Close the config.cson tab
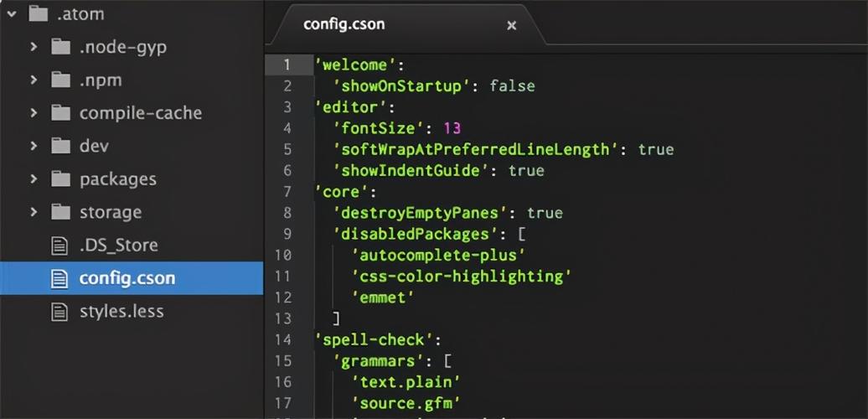The width and height of the screenshot is (868, 419). pyautogui.click(x=511, y=25)
